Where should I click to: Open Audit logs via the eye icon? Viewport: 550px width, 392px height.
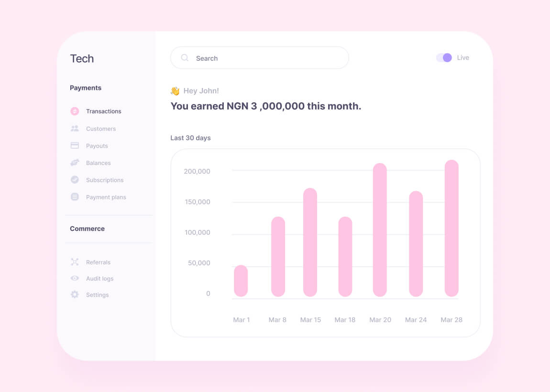point(75,278)
